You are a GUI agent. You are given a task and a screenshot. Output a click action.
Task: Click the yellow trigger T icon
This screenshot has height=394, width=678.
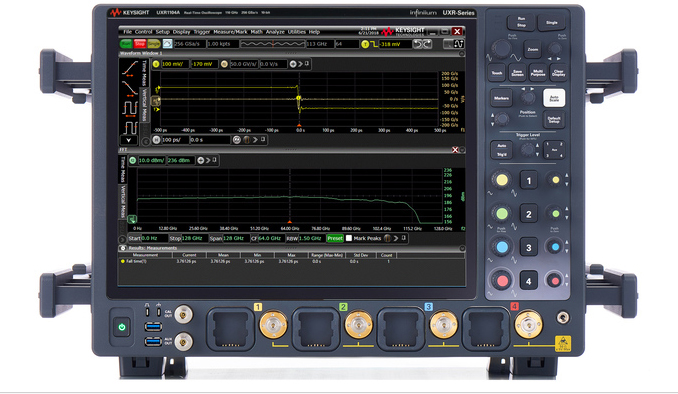(365, 44)
